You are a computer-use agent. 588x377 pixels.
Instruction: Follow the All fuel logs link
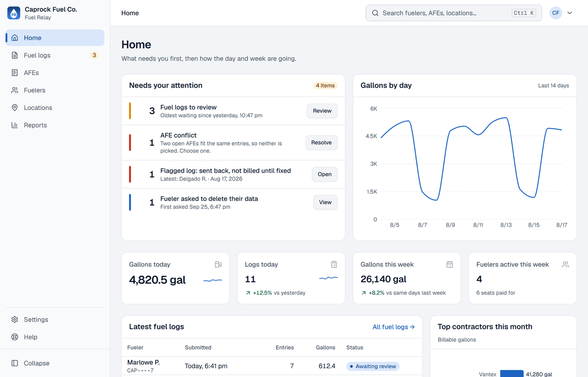coord(393,327)
